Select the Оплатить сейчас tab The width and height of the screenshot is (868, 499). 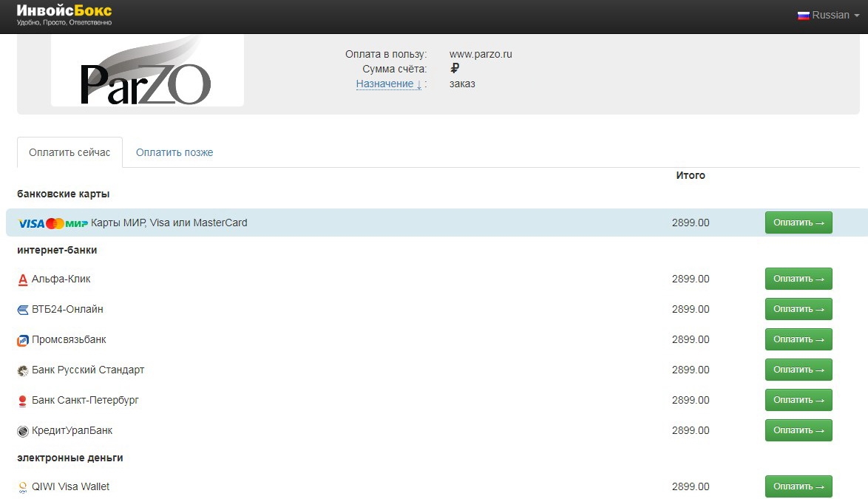pos(69,153)
